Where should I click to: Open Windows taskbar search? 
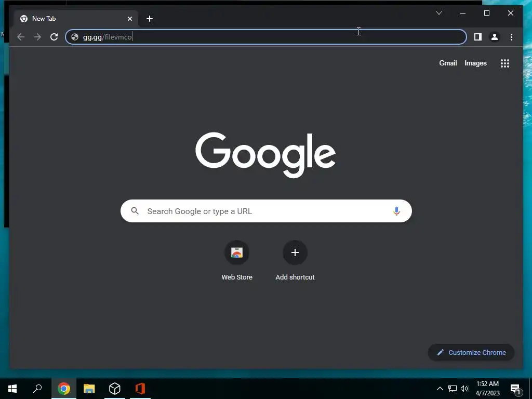tap(37, 389)
